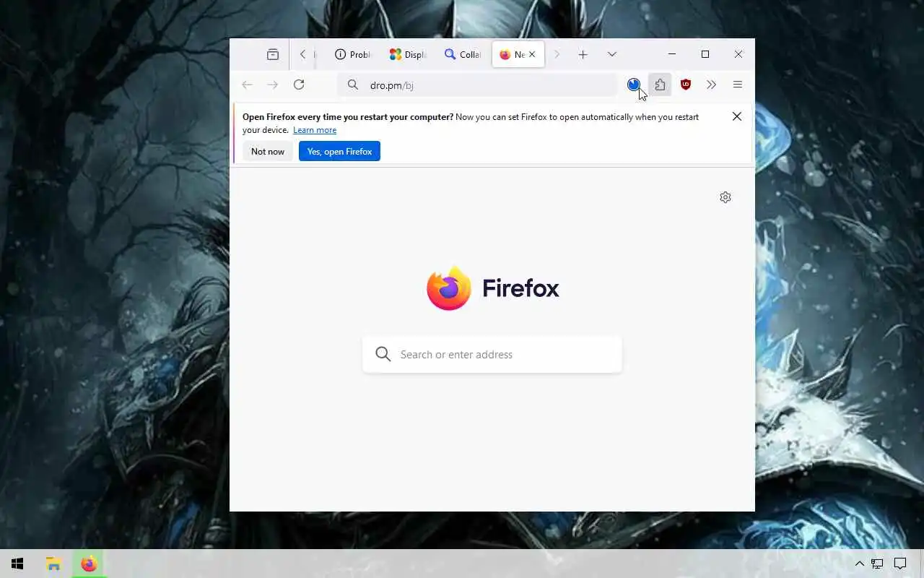Open the uBlock Origin shield icon

(x=686, y=85)
